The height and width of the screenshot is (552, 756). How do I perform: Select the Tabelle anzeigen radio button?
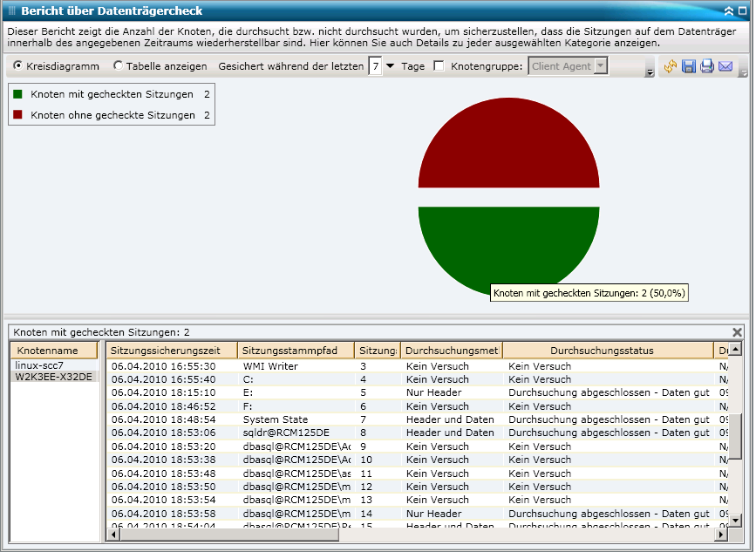(118, 66)
